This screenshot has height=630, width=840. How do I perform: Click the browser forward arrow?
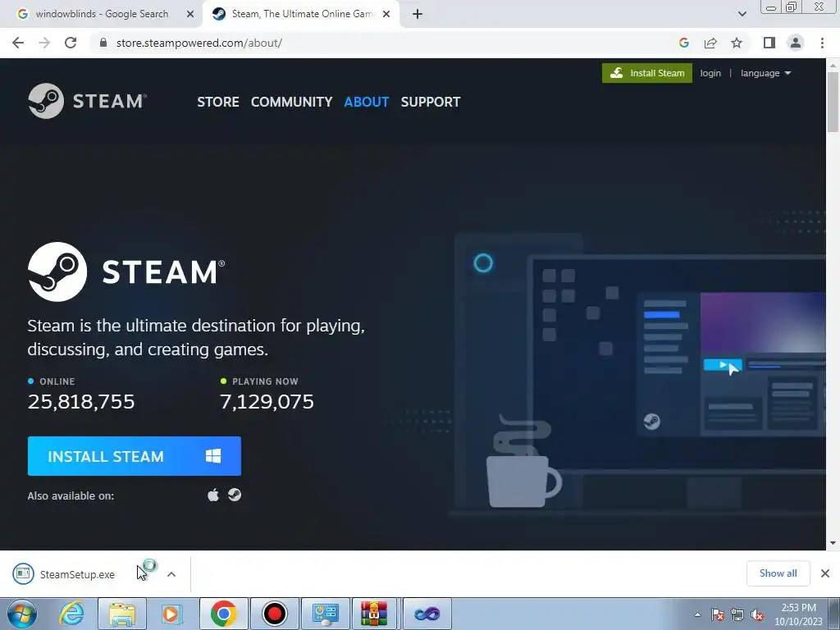(44, 43)
